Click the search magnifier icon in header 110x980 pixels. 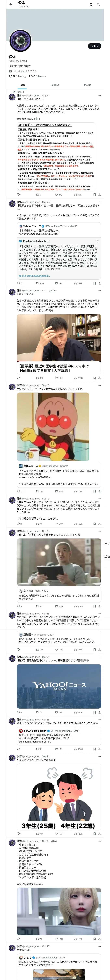tap(98, 4)
